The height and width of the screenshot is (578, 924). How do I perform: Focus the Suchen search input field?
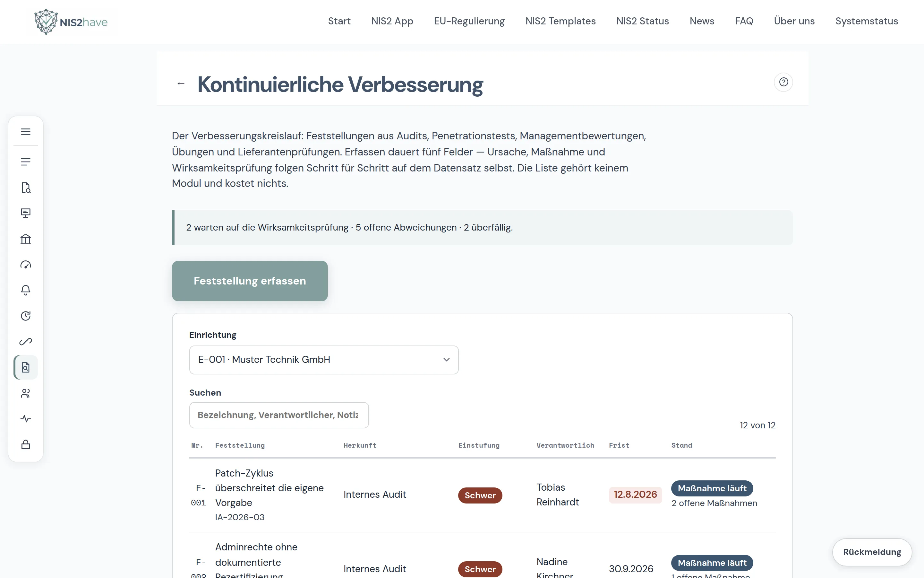pyautogui.click(x=279, y=415)
